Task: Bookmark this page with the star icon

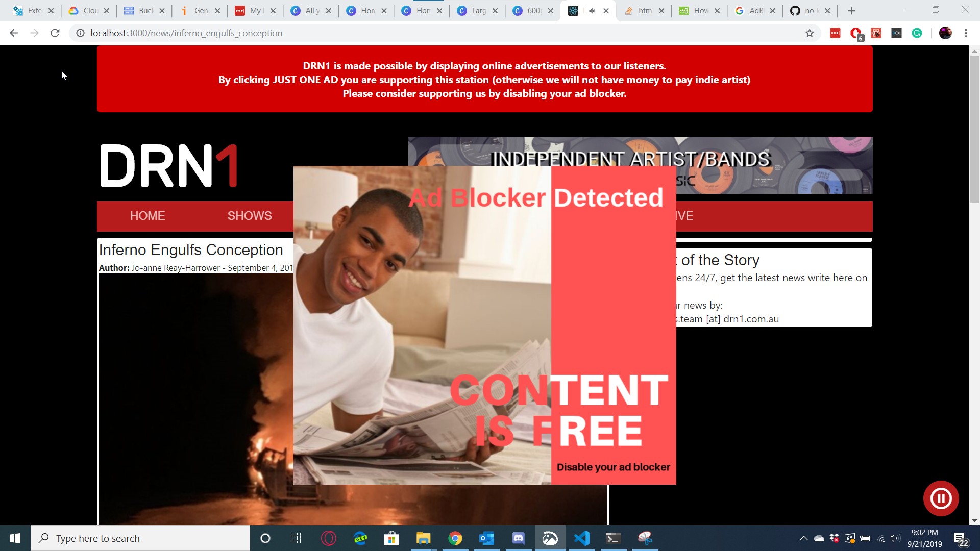Action: pos(810,33)
